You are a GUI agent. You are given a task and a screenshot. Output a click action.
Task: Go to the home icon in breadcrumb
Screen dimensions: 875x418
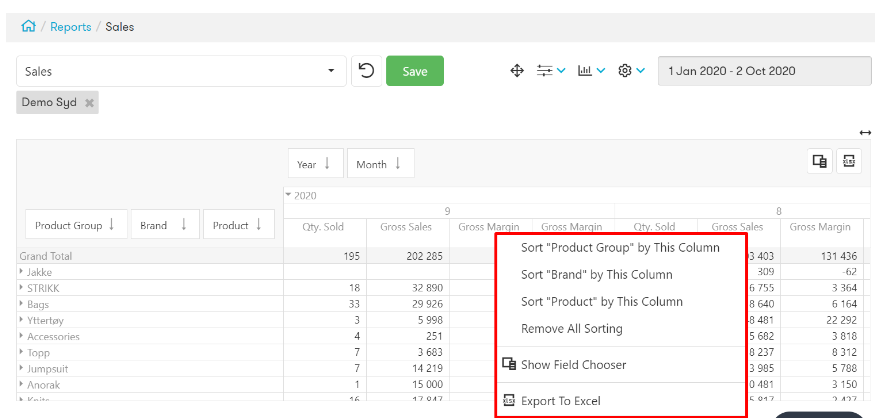click(28, 26)
